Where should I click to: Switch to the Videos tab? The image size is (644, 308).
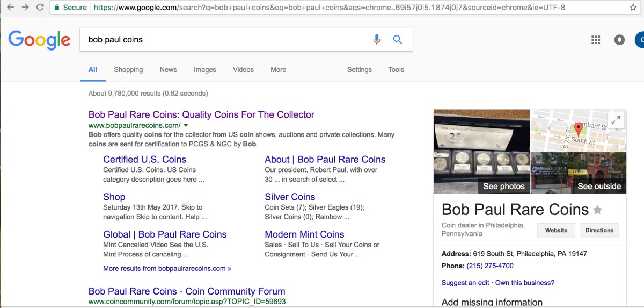[243, 70]
